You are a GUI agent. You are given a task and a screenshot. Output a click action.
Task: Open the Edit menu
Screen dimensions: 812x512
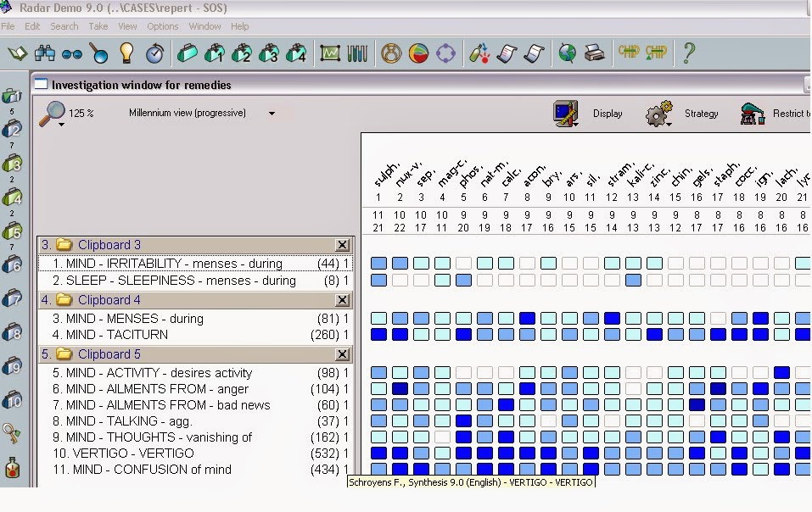(32, 26)
